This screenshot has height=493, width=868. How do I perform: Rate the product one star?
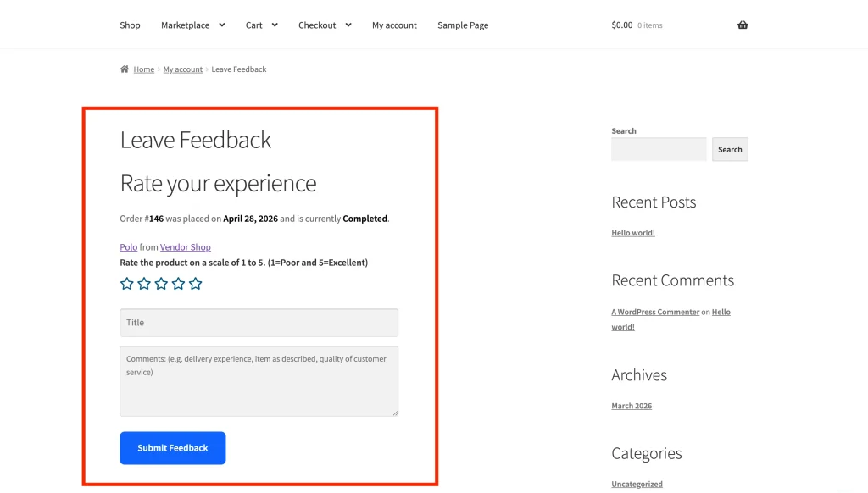pos(127,284)
